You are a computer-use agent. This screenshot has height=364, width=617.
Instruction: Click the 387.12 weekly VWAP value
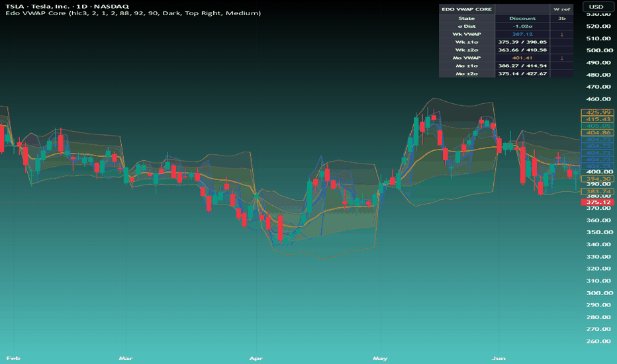pos(522,34)
